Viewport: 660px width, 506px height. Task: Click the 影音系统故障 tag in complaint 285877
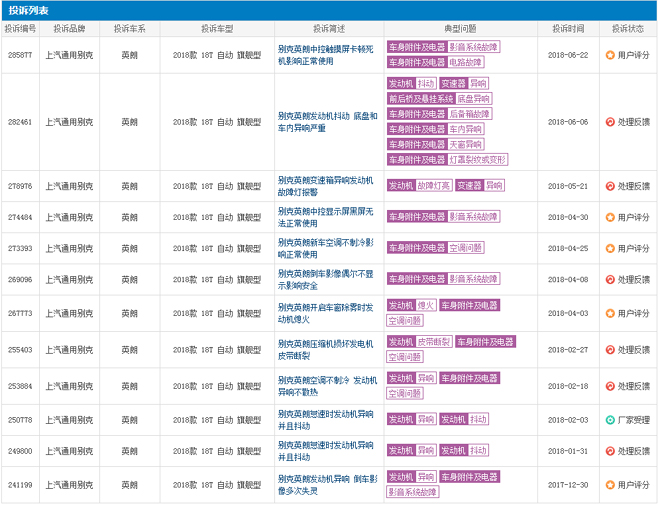click(473, 47)
